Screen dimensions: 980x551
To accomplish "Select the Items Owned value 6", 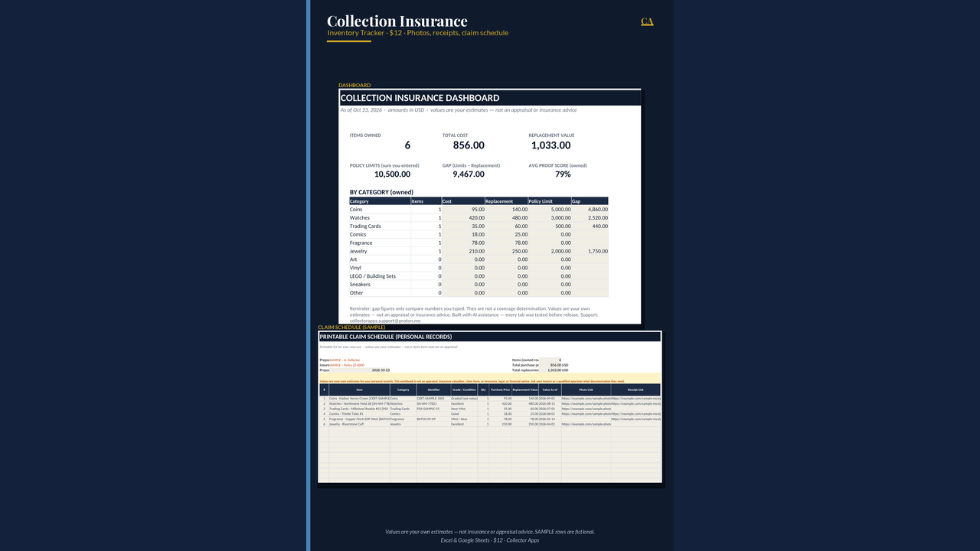I will pos(407,145).
